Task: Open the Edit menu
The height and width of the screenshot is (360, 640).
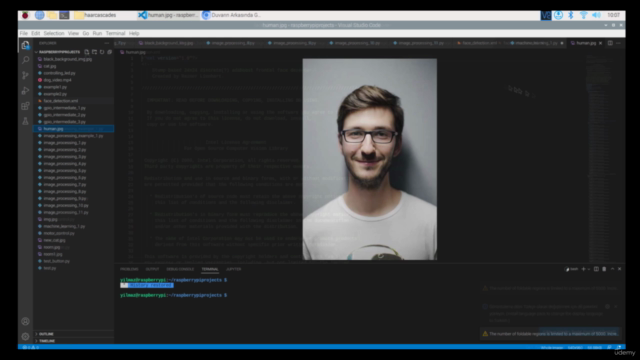Action: [x=36, y=33]
